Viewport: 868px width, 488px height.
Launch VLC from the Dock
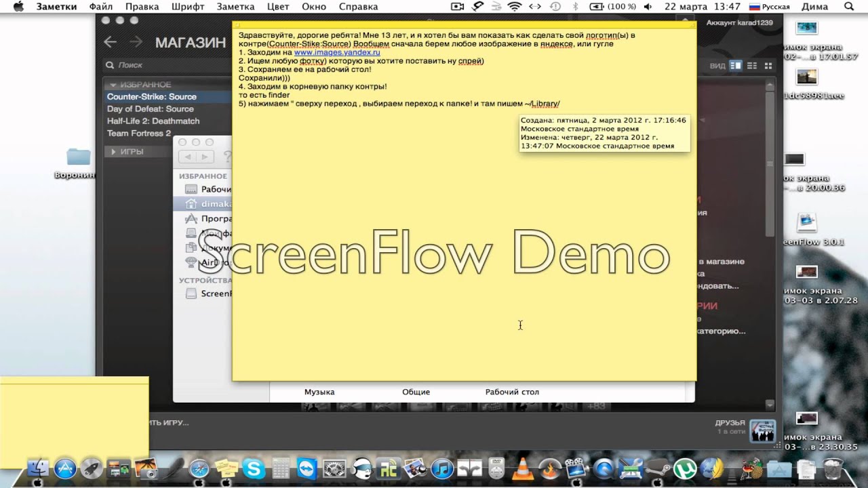(521, 469)
